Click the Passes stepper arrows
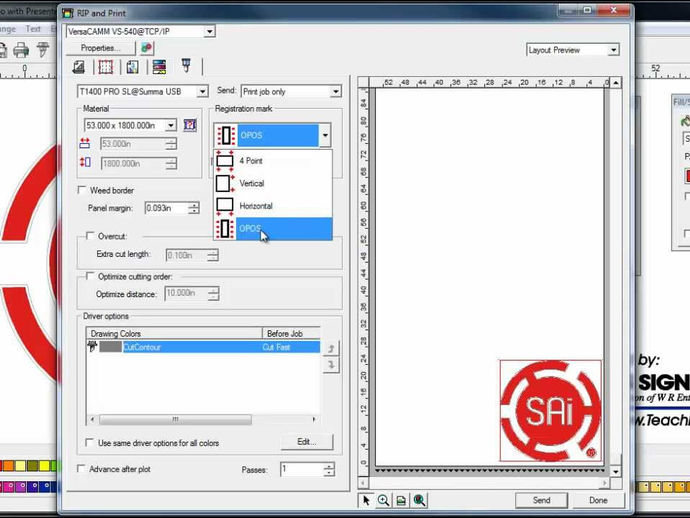Screen dimensions: 690x518 coord(329,470)
